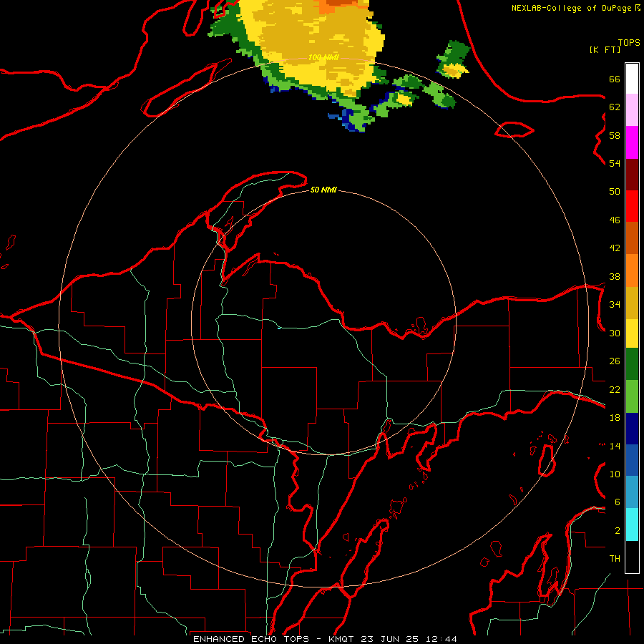Click the gold legend swatch
This screenshot has height=644, width=644.
pos(632,303)
